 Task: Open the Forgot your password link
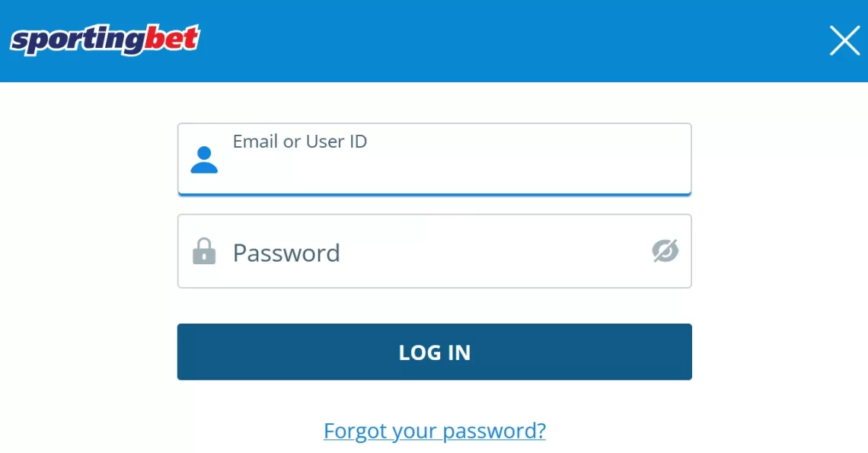434,431
